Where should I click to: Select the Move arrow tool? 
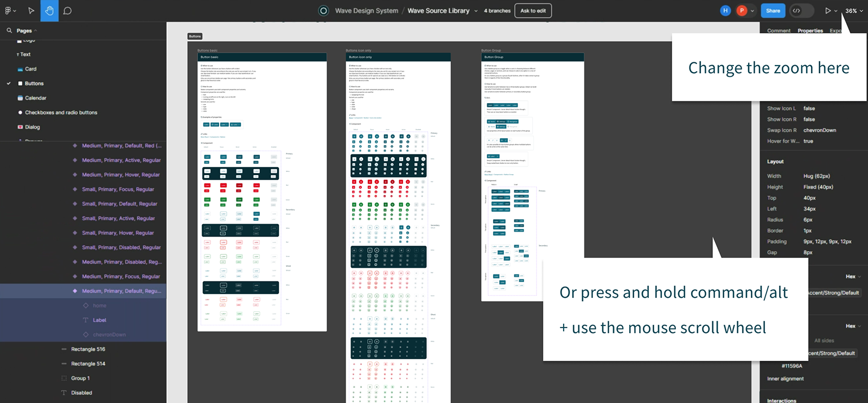coord(31,10)
